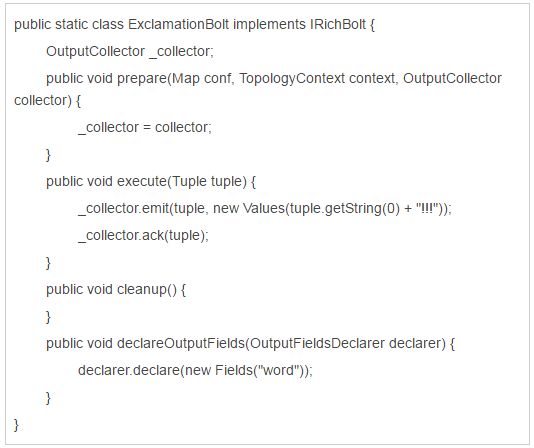Click the _collector = collector assignment

[145, 128]
